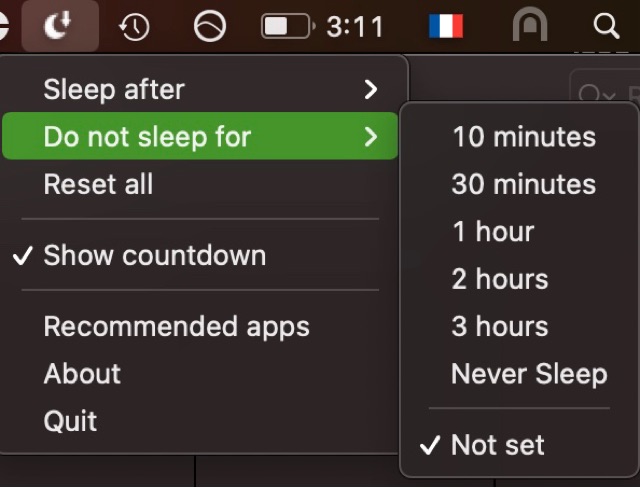
Task: Click the circular status icon beside Time Machine
Action: click(x=209, y=27)
